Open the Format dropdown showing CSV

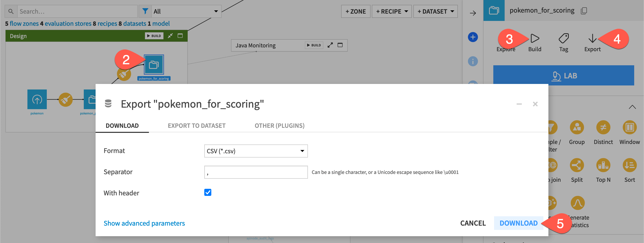(x=256, y=151)
